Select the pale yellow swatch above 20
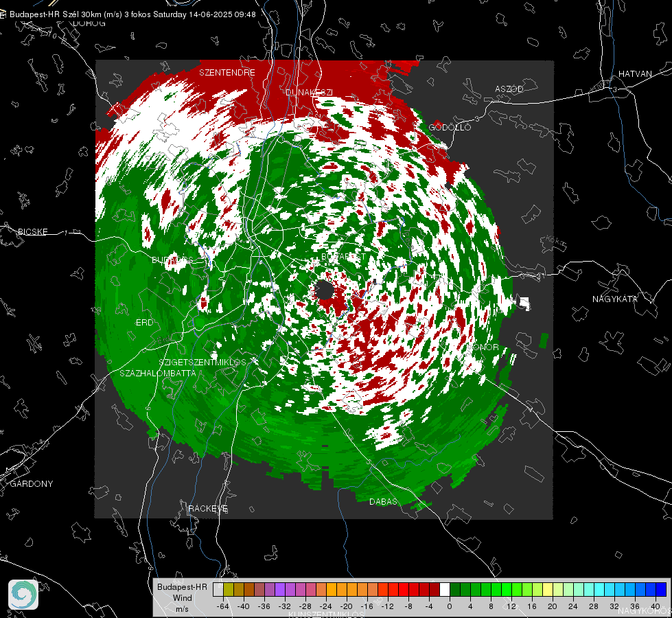 (548, 590)
